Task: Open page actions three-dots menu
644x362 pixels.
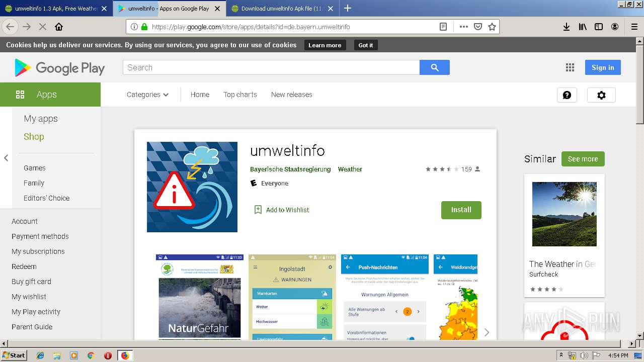Action: tap(464, 27)
